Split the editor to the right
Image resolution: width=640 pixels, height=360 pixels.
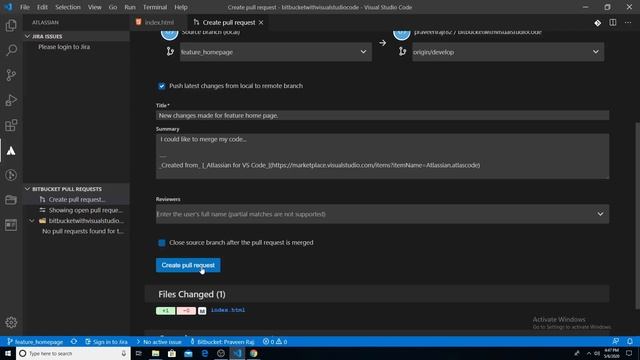(613, 23)
